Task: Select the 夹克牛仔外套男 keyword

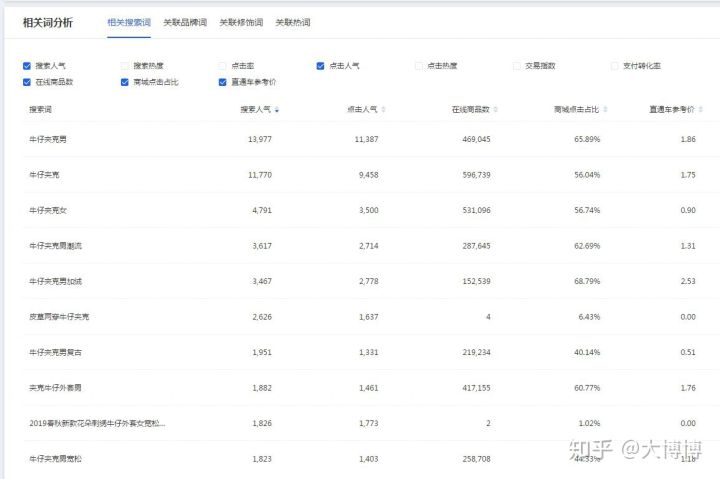Action: click(56, 387)
